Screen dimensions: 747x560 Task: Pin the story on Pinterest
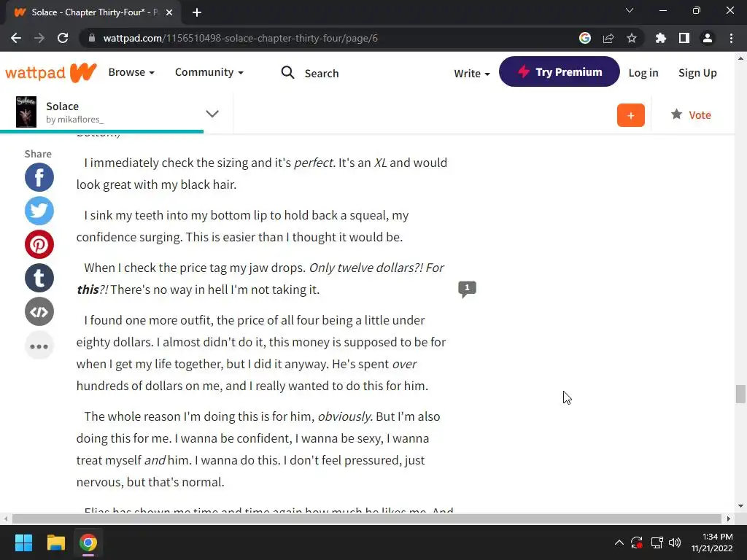click(39, 244)
